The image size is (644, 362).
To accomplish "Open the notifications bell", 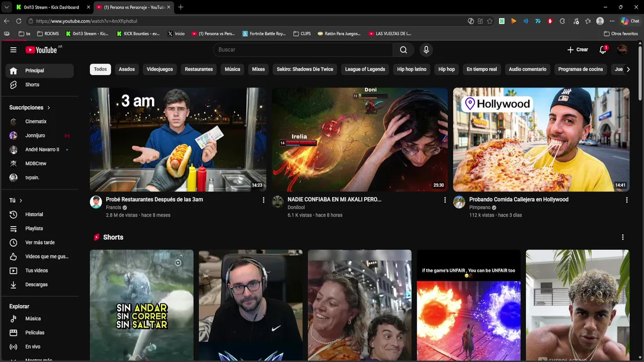I will [x=603, y=50].
